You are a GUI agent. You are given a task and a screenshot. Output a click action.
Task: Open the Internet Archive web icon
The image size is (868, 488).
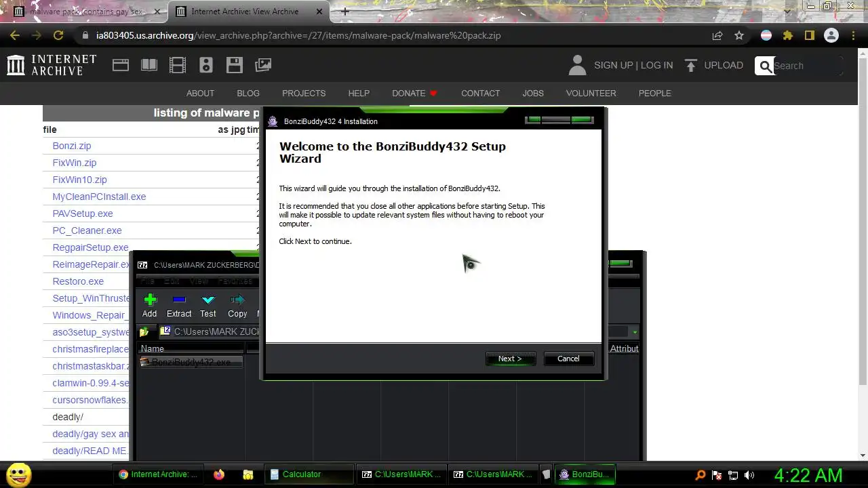tap(121, 65)
